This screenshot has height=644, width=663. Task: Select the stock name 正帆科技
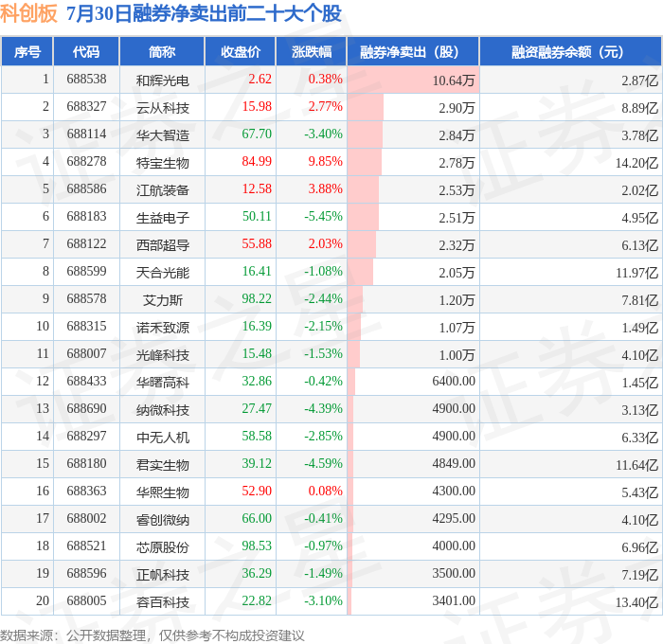tap(162, 575)
